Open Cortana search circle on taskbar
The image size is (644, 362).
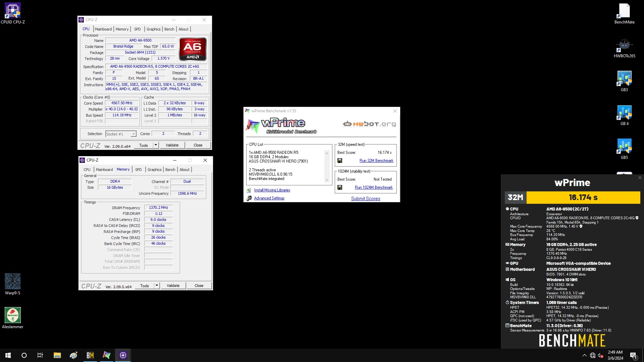click(x=24, y=355)
